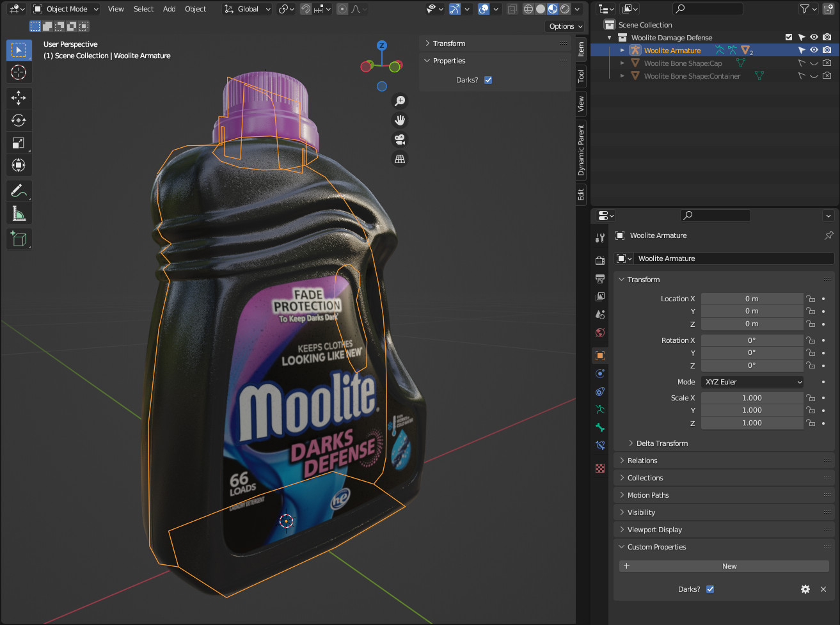840x625 pixels.
Task: Click New custom property button
Action: [x=724, y=566]
